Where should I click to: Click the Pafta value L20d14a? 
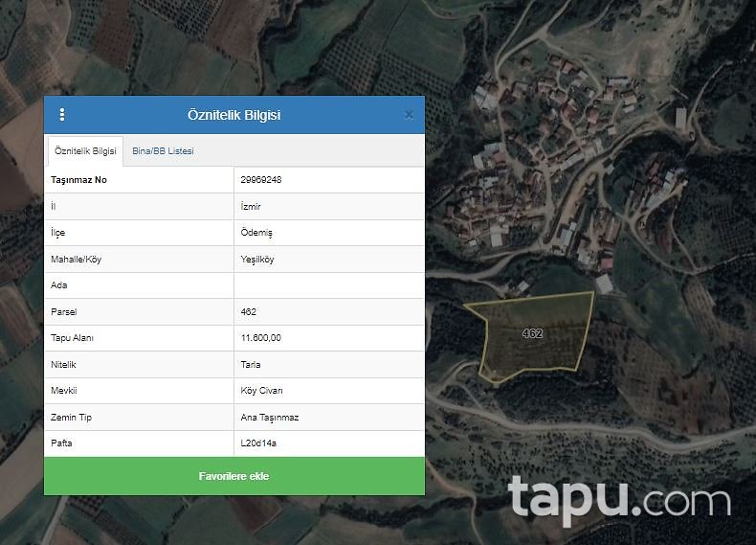[258, 443]
